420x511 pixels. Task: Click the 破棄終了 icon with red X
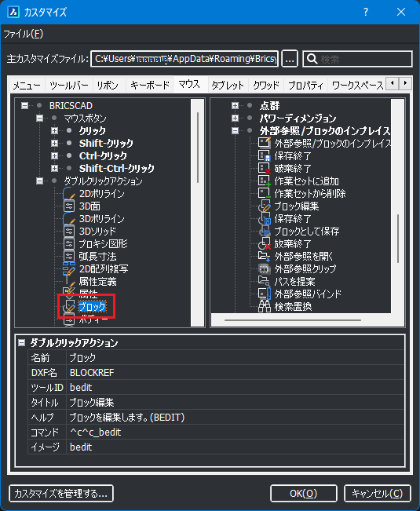(x=265, y=169)
